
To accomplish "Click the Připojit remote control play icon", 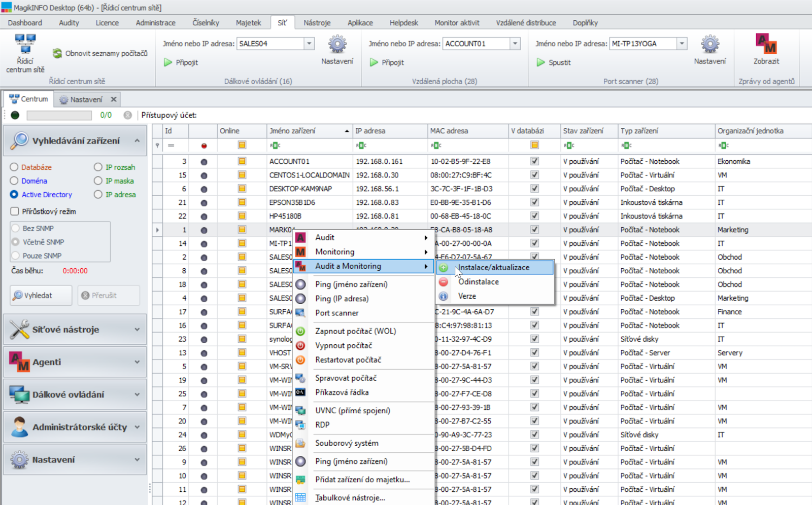I will [168, 62].
